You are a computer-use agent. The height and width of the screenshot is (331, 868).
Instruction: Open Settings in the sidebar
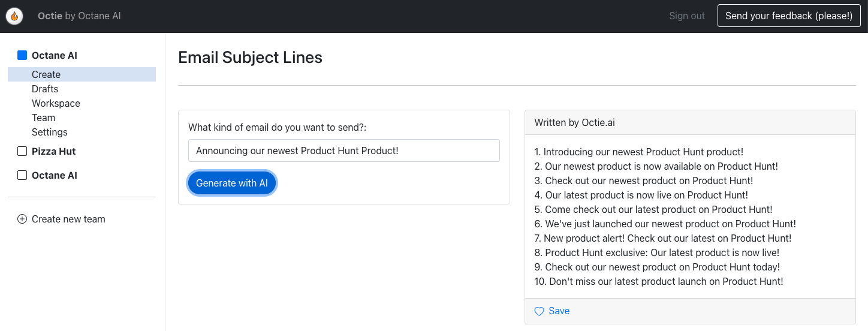coord(50,132)
